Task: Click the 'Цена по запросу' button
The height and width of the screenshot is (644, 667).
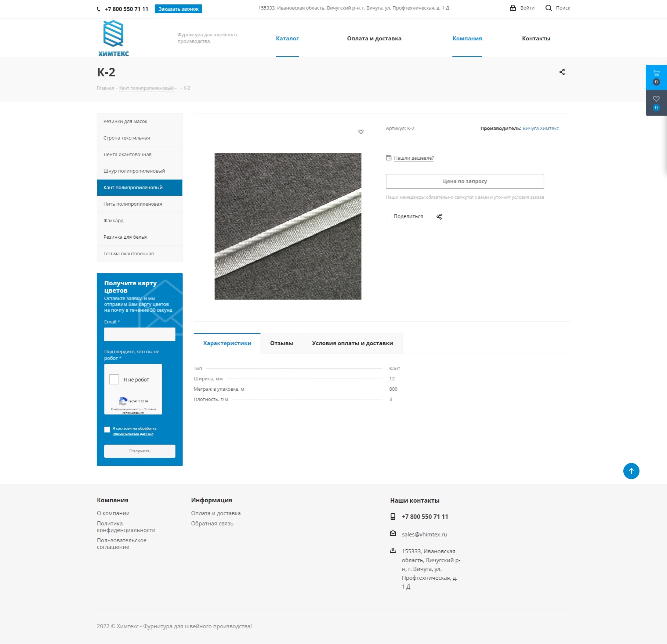Action: pyautogui.click(x=465, y=181)
